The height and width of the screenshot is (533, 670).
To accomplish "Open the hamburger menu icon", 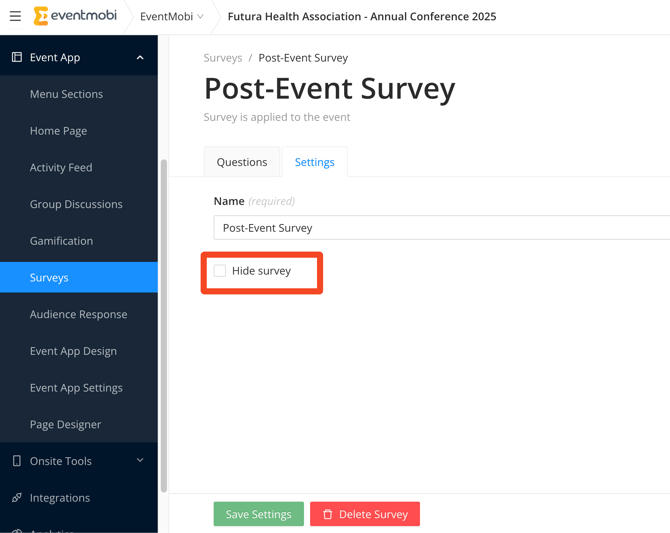I will 15,16.
